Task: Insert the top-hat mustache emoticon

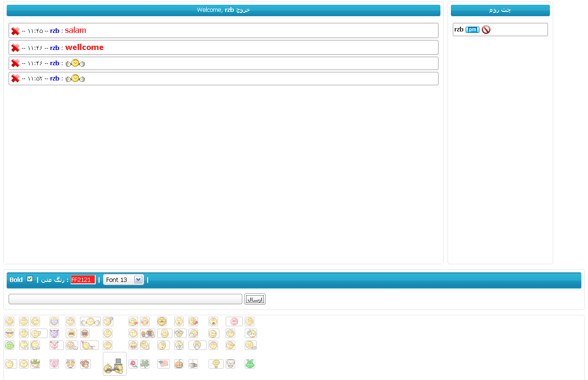Action: click(x=115, y=364)
